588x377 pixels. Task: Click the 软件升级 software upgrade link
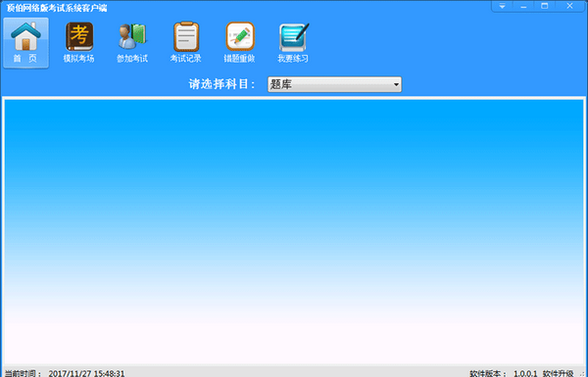pos(558,373)
